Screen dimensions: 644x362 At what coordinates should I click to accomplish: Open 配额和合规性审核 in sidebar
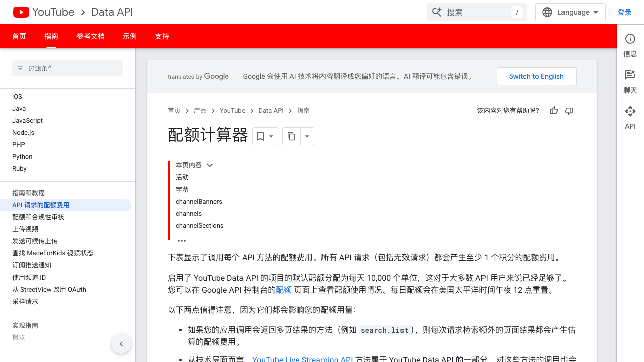(38, 217)
